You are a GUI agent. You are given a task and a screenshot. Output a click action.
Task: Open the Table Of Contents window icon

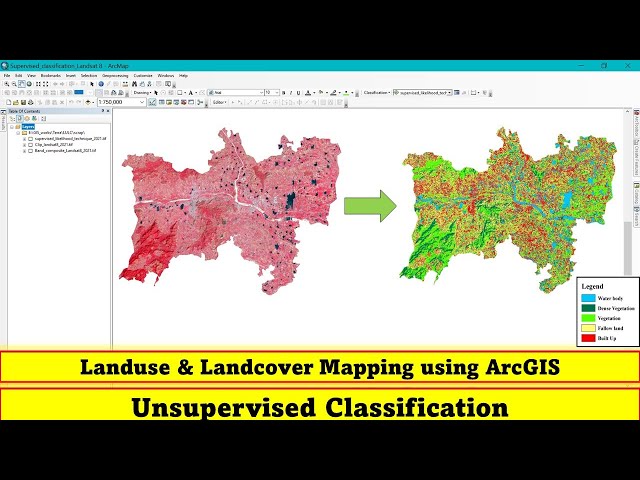point(161,102)
